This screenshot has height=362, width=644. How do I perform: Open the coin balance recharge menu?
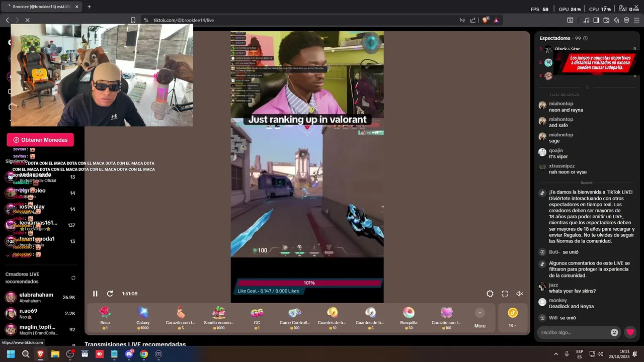click(512, 318)
